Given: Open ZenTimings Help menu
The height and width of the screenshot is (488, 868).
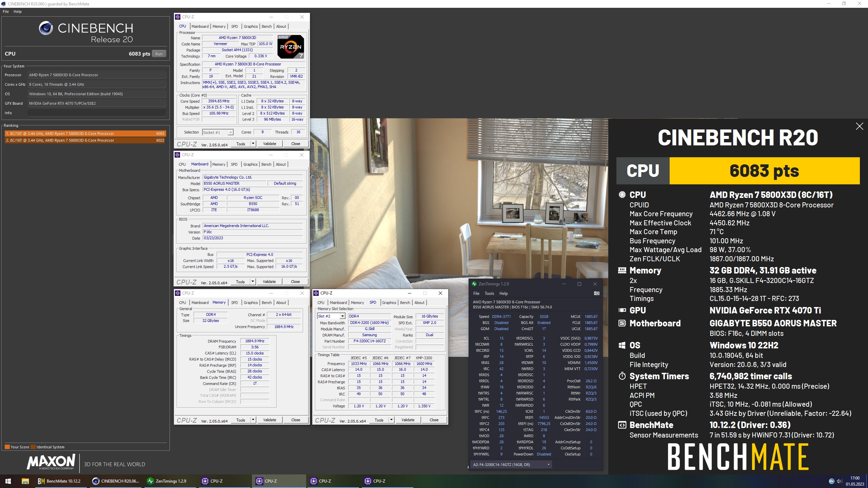Looking at the screenshot, I should pyautogui.click(x=504, y=293).
